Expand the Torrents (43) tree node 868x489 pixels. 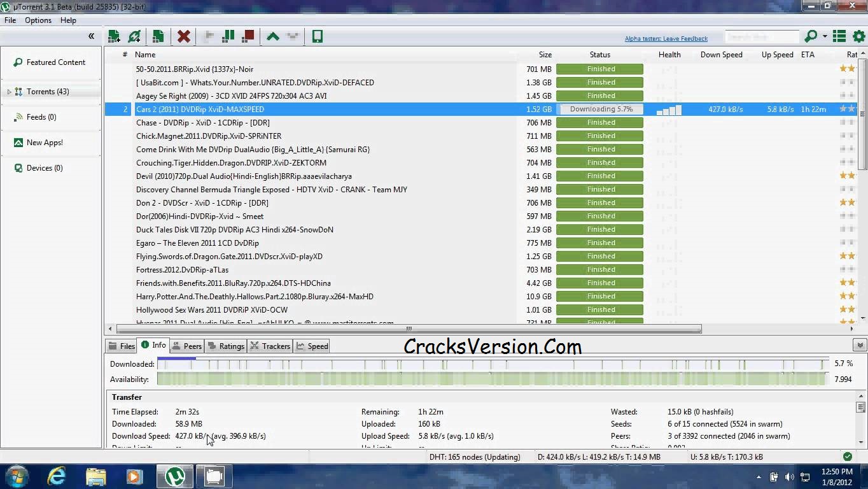tap(9, 92)
